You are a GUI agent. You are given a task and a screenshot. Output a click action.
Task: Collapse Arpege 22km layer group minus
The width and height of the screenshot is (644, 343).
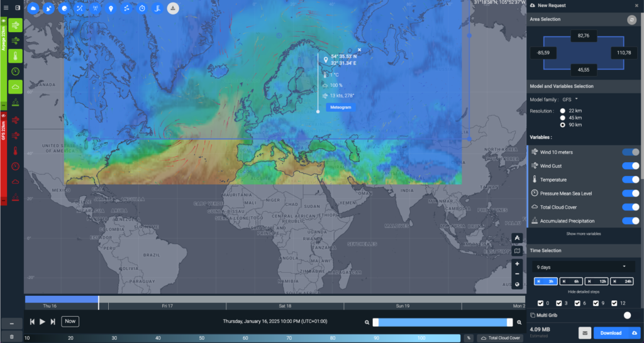click(4, 106)
